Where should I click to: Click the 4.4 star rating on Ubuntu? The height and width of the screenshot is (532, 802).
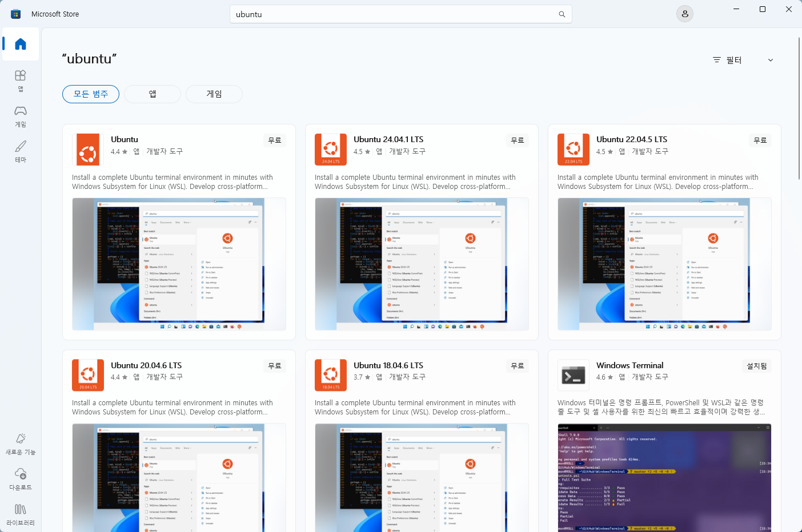pos(119,152)
